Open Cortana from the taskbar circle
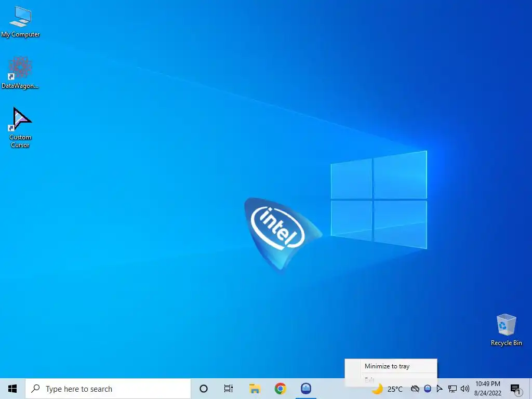The image size is (532, 399). [x=204, y=389]
